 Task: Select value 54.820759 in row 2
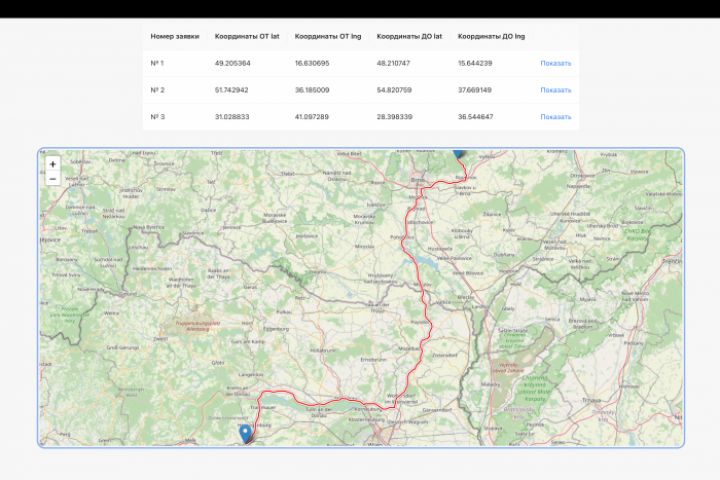tap(394, 90)
